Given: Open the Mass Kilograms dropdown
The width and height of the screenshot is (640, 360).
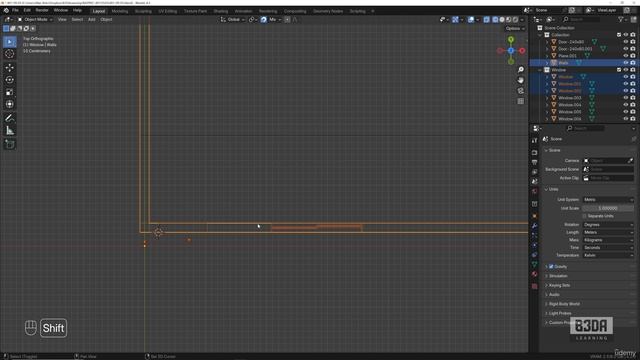Looking at the screenshot, I should click(x=608, y=240).
